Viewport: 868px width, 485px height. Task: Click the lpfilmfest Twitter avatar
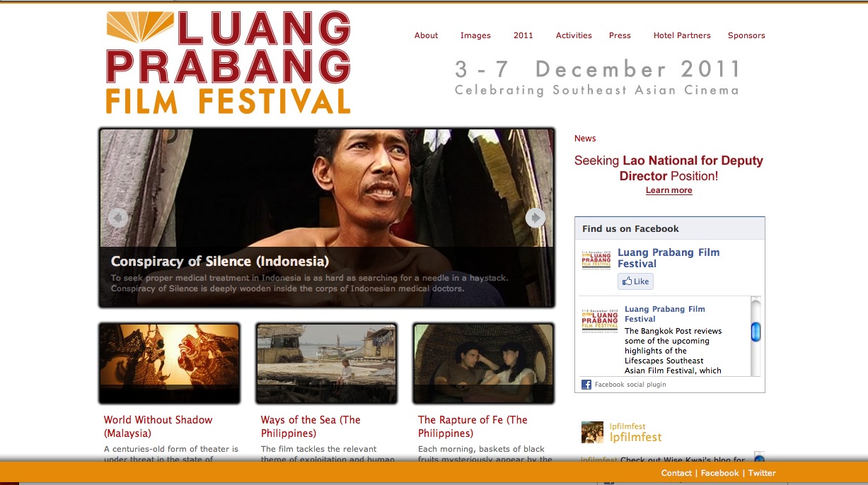tap(592, 433)
